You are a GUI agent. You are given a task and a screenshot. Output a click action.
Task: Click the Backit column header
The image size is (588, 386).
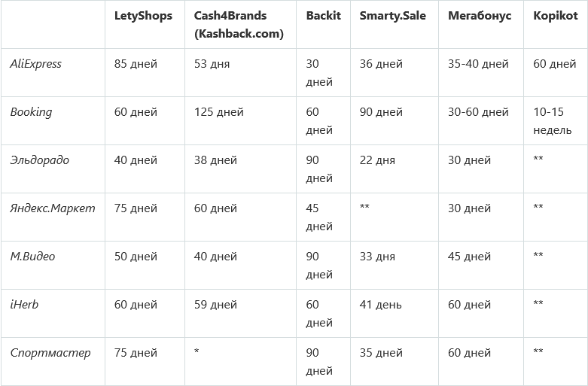tap(323, 16)
